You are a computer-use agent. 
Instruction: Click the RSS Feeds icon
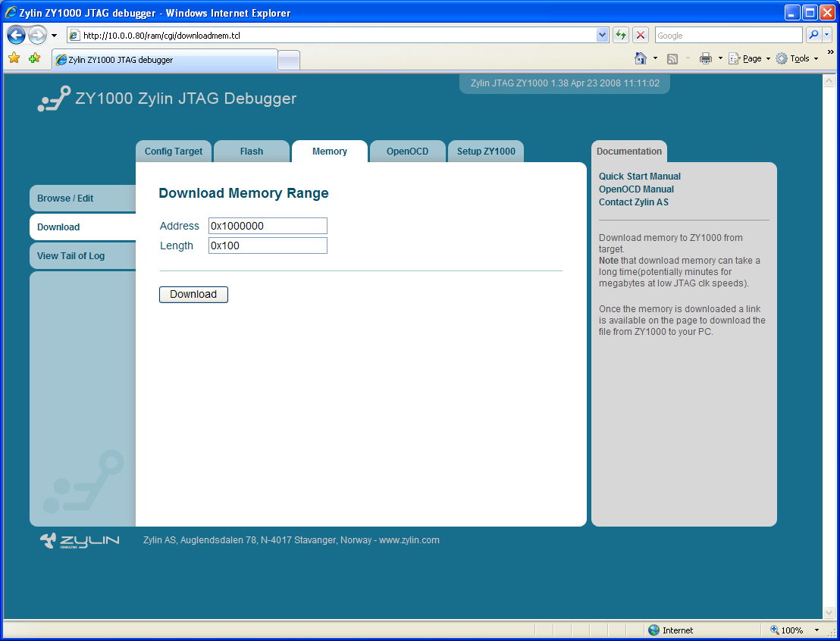[672, 58]
